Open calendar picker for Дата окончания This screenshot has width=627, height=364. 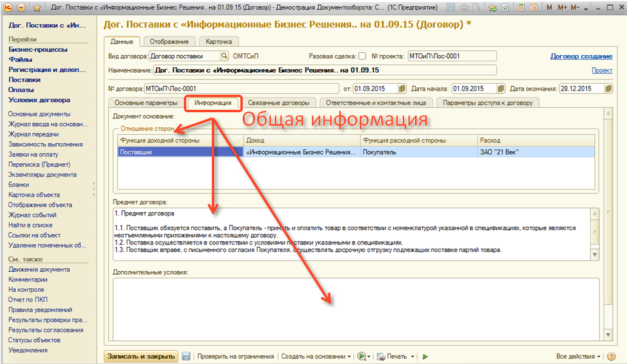tap(608, 89)
